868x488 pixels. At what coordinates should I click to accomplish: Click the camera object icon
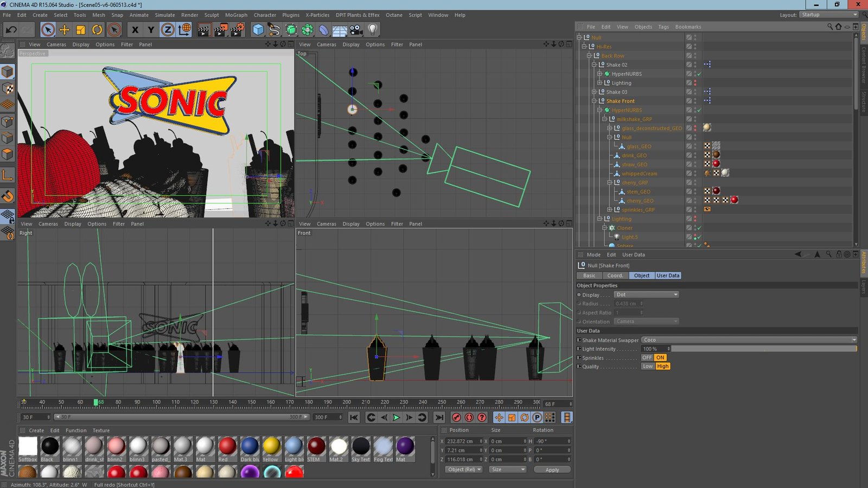(356, 30)
